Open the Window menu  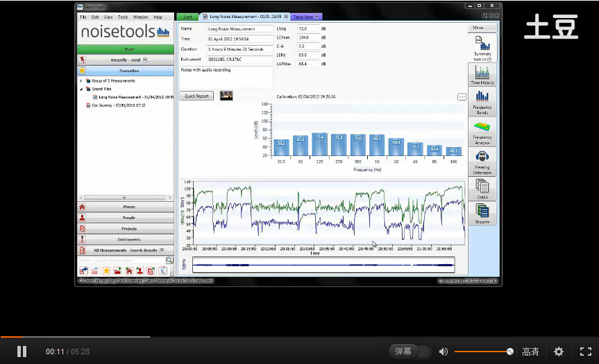coord(141,17)
